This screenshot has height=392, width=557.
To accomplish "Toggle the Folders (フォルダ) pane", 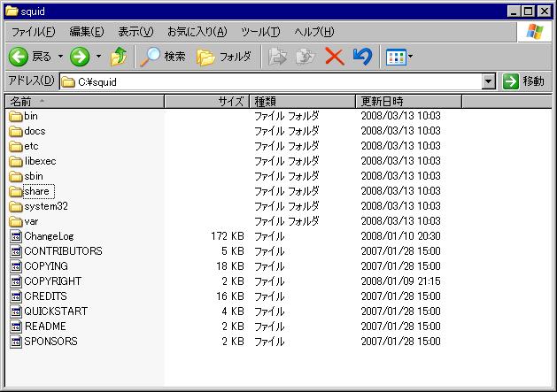I will pos(224,57).
